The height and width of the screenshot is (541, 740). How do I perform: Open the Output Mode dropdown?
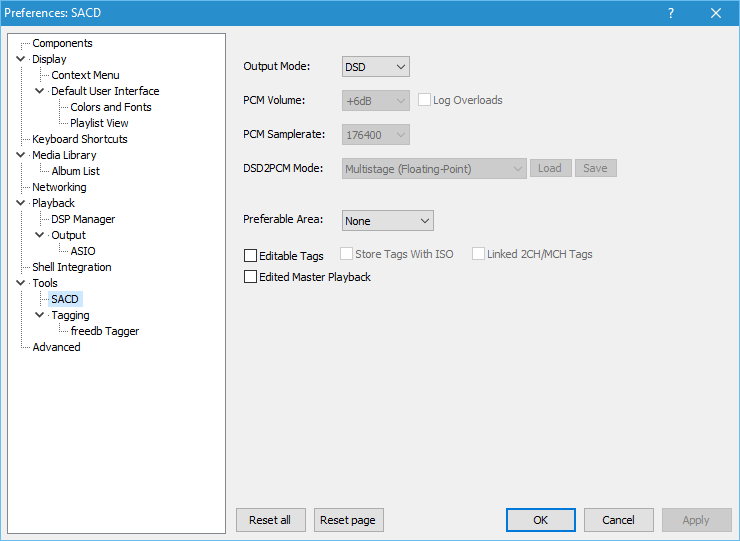[376, 67]
